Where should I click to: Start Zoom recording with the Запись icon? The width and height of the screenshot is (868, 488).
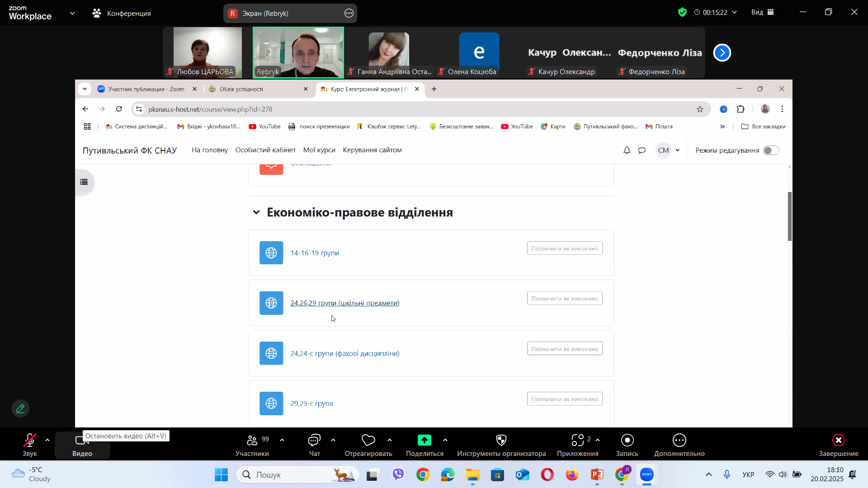click(x=627, y=440)
